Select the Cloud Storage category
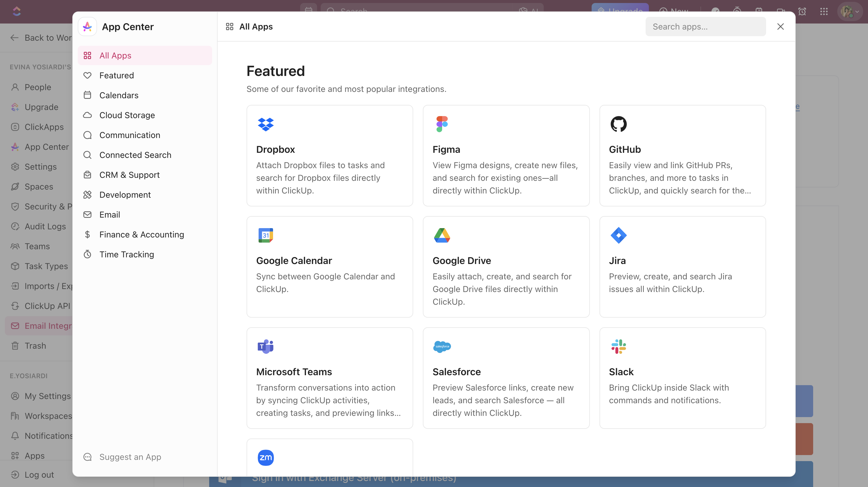 point(145,115)
